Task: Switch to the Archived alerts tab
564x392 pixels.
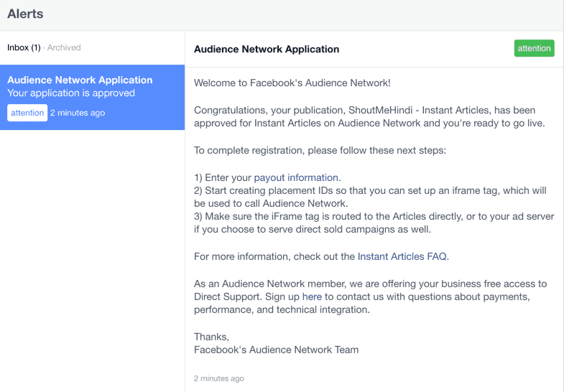Action: 64,47
